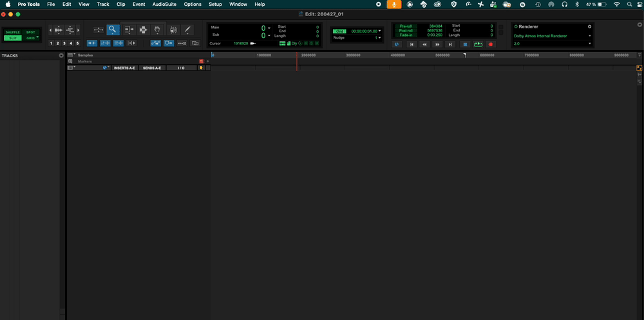Open the Nudge value dropdown
The width and height of the screenshot is (644, 320).
(379, 37)
